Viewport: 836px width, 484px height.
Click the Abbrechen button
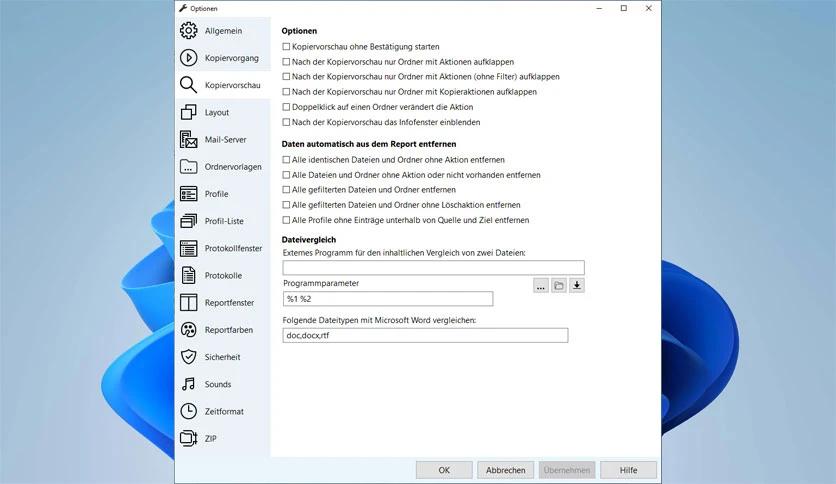pyautogui.click(x=505, y=470)
